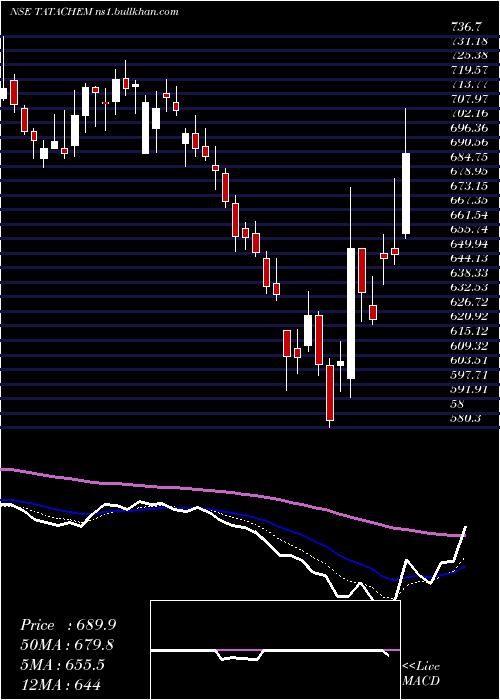Select the 731.18 price axis label
The height and width of the screenshot is (700, 500).
[x=471, y=42]
